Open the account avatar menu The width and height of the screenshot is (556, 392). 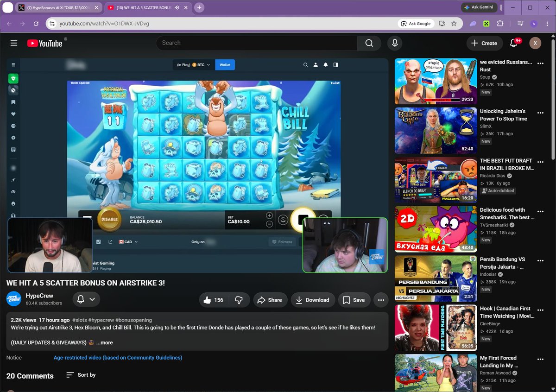(x=535, y=43)
